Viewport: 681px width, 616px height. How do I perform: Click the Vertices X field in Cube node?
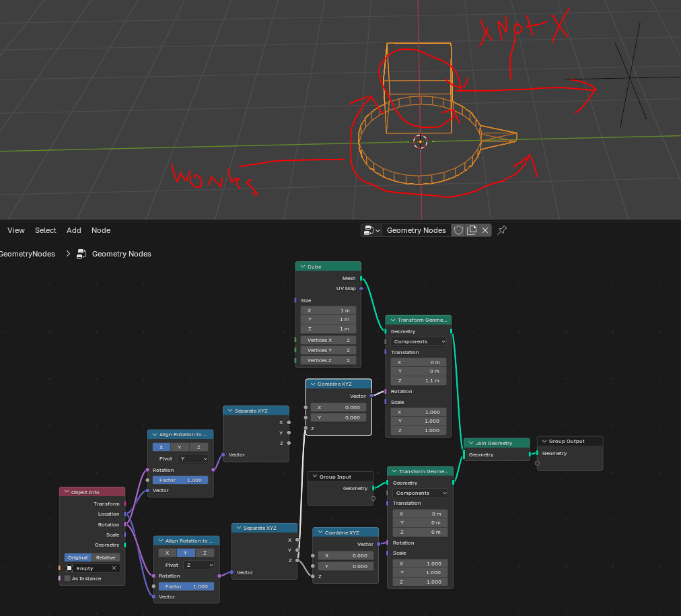point(328,340)
